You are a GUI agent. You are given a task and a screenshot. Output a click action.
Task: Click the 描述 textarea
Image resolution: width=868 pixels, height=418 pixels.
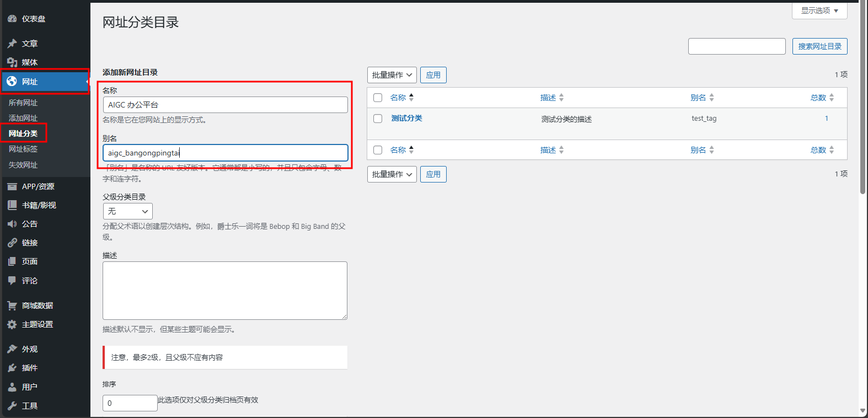coord(225,291)
